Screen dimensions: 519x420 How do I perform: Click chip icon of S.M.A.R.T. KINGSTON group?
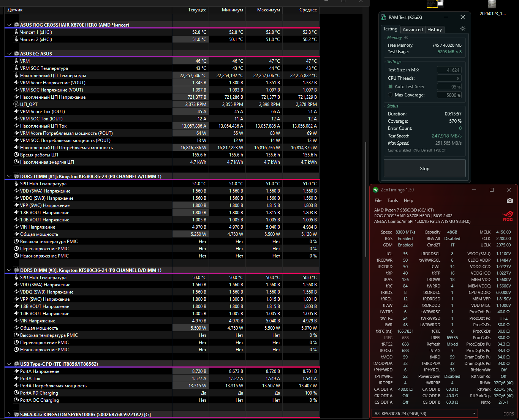pyautogui.click(x=16, y=415)
